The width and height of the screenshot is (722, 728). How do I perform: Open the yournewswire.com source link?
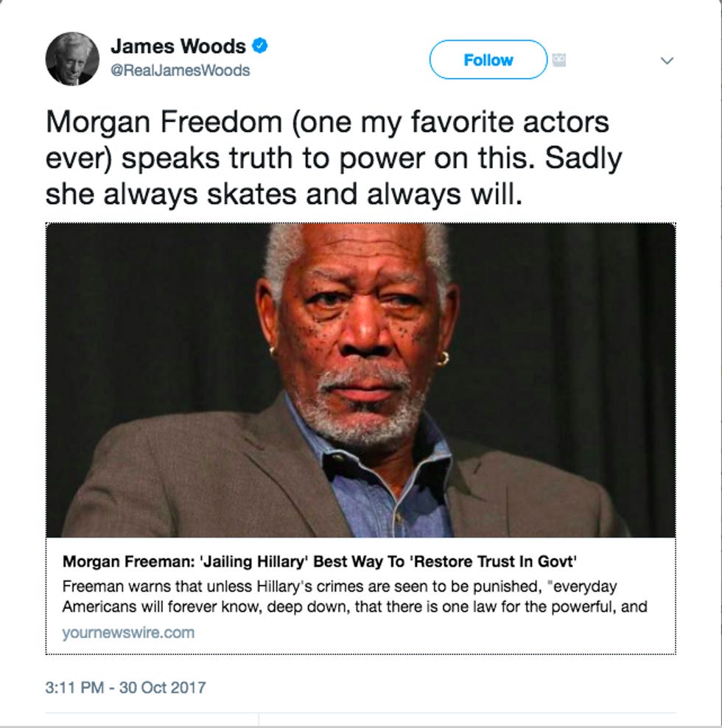128,632
